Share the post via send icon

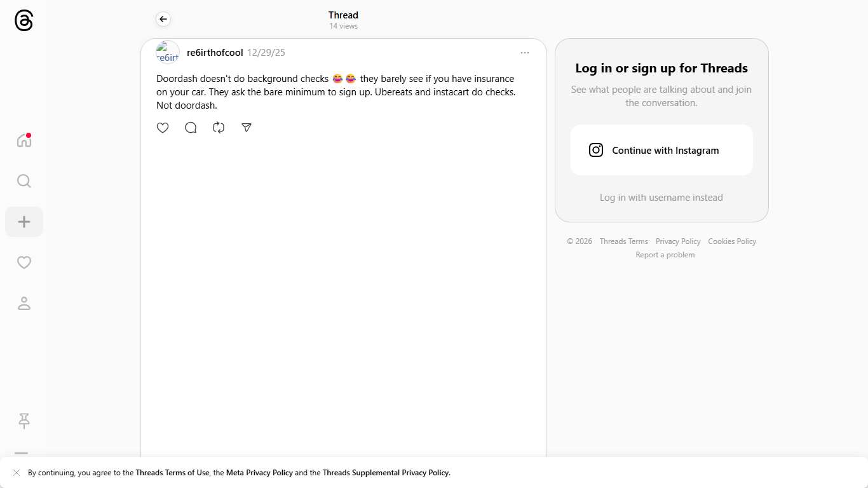click(247, 128)
